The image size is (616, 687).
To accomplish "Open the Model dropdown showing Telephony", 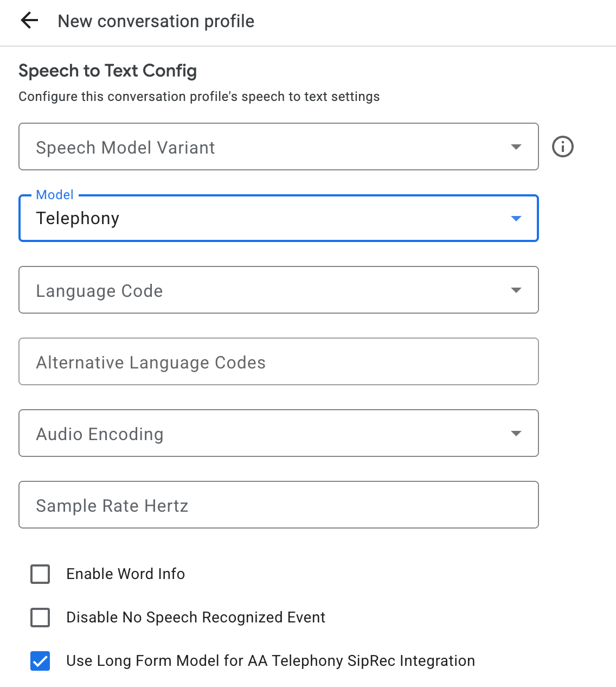I will tap(271, 218).
